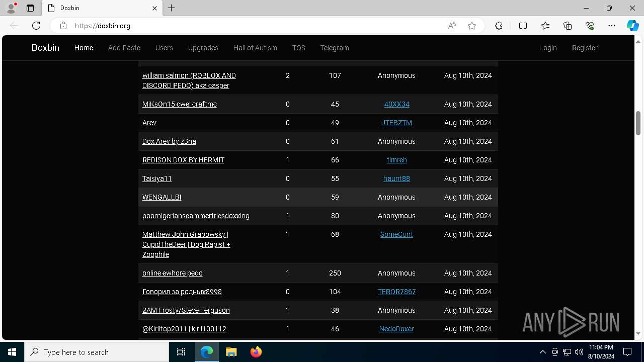View site information lock icon

point(63,26)
